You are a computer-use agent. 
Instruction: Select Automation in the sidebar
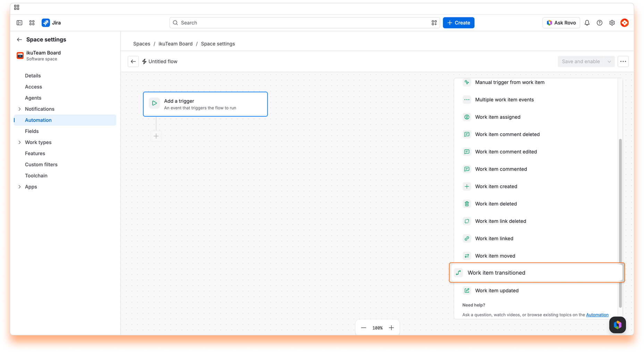tap(65, 120)
